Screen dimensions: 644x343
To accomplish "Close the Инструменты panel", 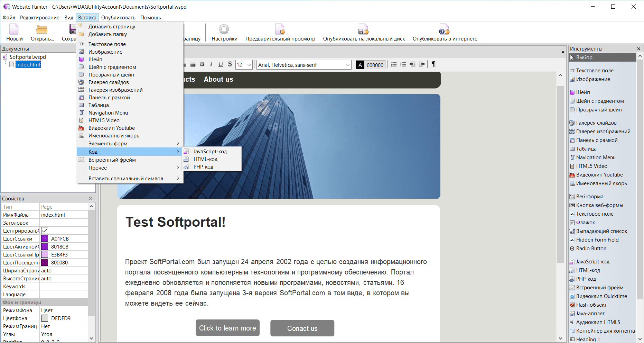I will [639, 49].
